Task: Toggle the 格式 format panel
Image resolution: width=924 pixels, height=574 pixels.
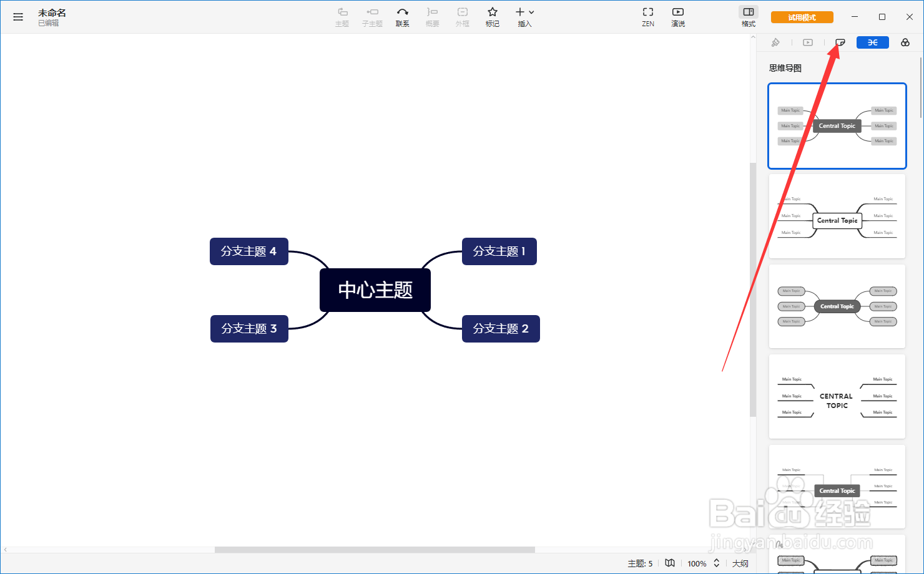Action: 749,17
